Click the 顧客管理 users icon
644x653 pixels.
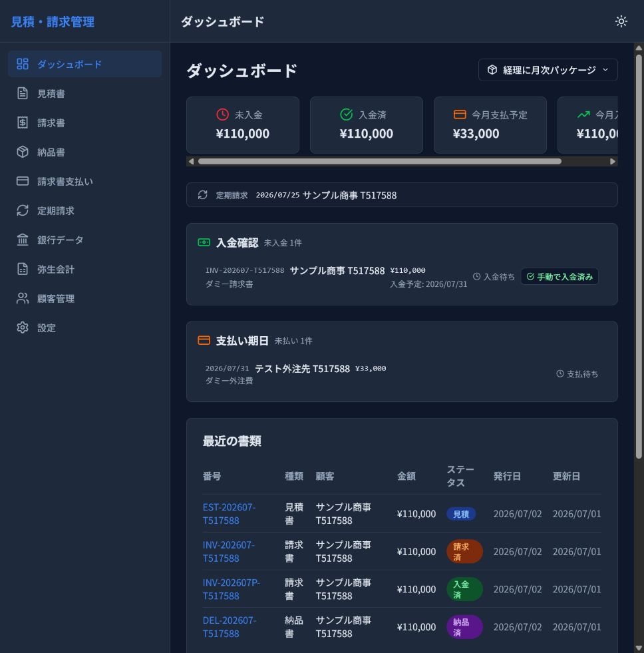[23, 298]
